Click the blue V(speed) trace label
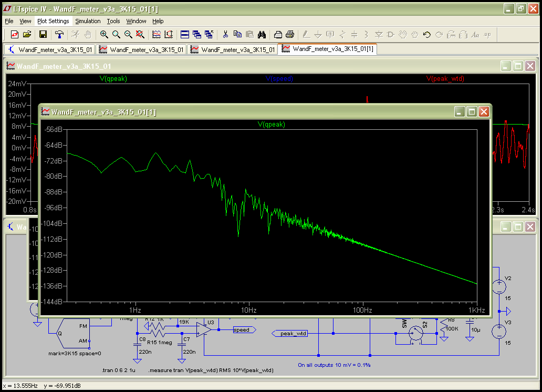Screen dimensions: 542x392 coord(279,79)
